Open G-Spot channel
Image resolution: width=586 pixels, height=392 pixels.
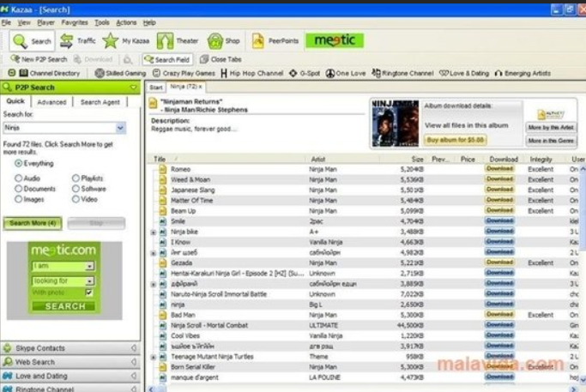pyautogui.click(x=305, y=73)
